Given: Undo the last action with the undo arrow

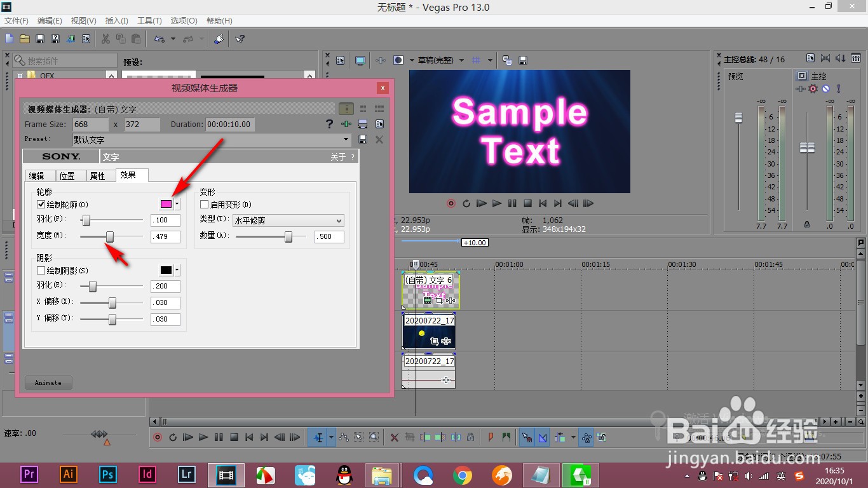Looking at the screenshot, I should [x=159, y=39].
